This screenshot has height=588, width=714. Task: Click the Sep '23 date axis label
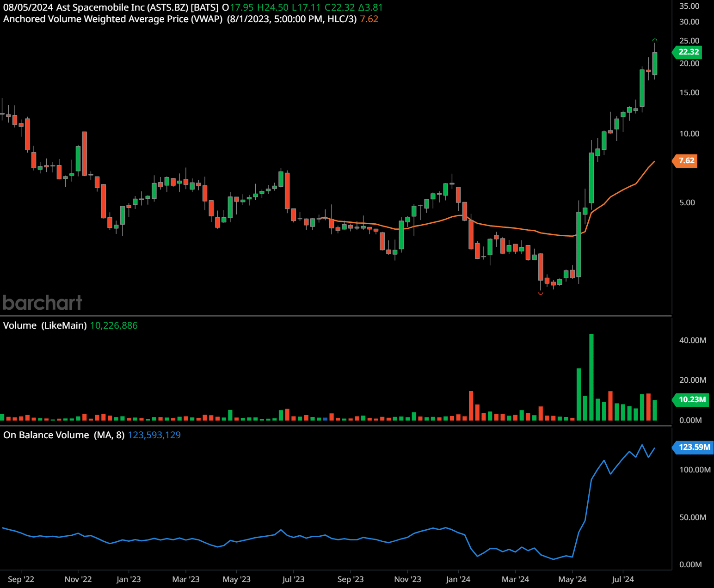click(351, 579)
